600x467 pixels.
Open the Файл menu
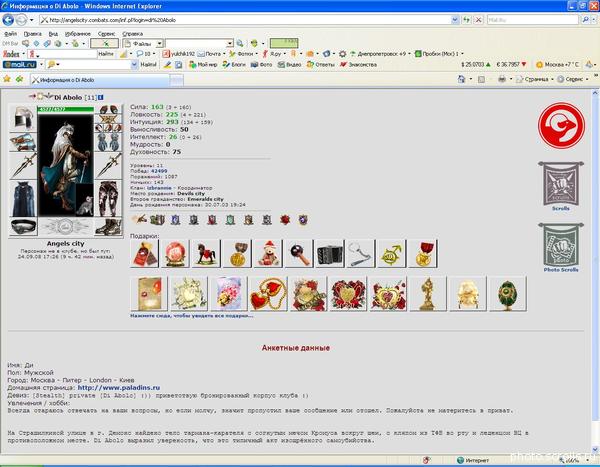11,34
